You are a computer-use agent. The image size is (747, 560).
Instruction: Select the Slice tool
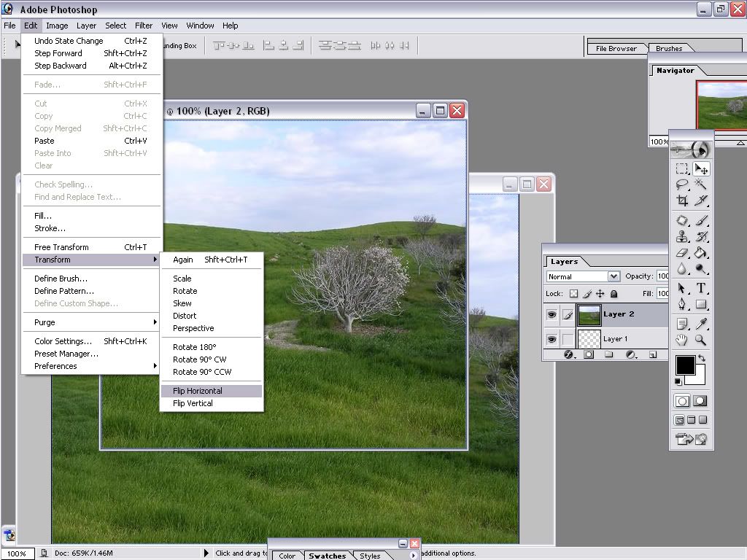coord(701,201)
